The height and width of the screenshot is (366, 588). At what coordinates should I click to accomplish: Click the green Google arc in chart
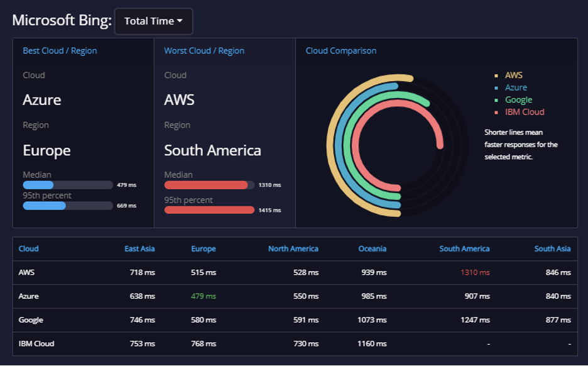tap(347, 146)
